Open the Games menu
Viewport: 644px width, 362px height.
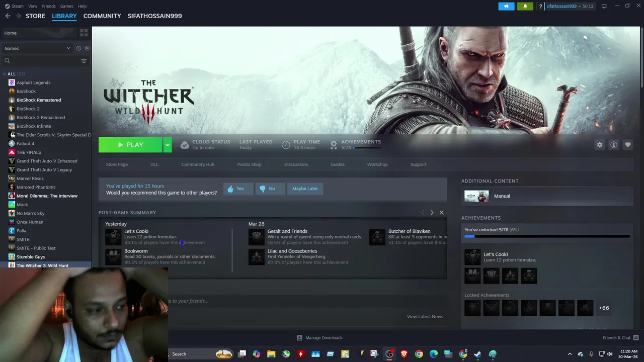66,6
